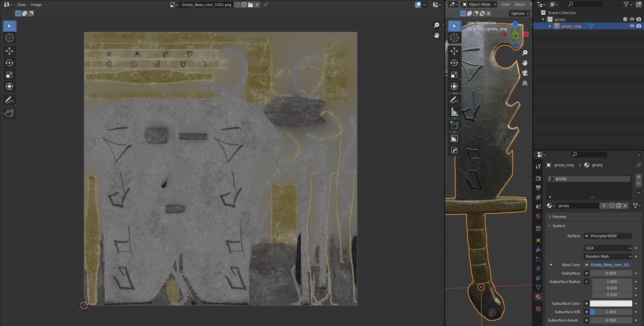Activate the Rotate tool in the image editor
The width and height of the screenshot is (644, 326).
[x=9, y=63]
